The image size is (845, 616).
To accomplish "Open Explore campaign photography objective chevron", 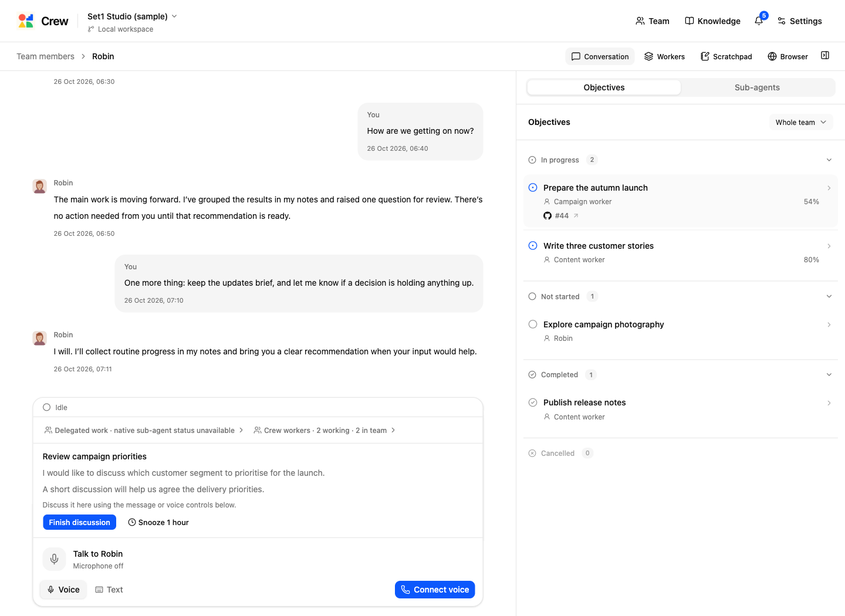I will 829,324.
